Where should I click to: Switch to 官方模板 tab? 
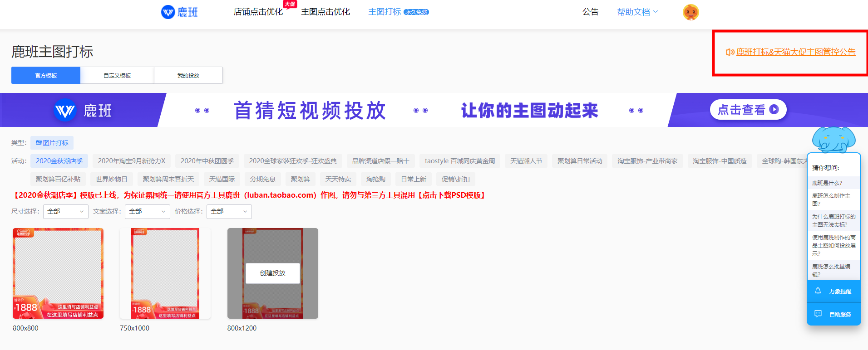coord(46,75)
